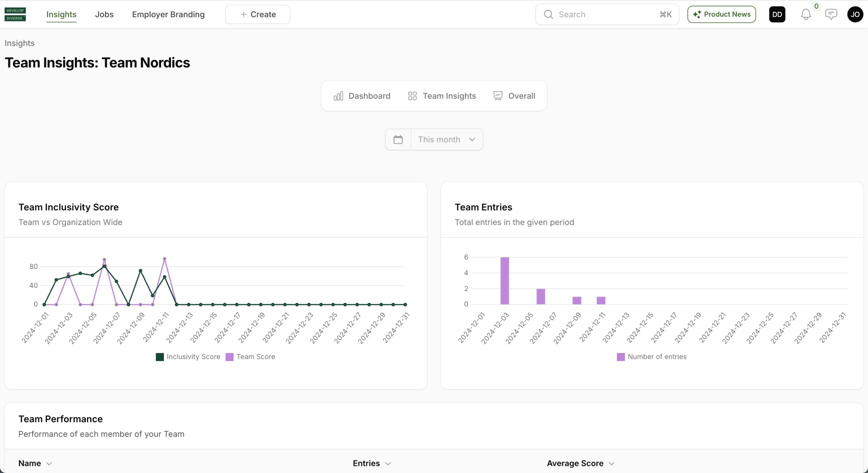
Task: Open the notifications bell
Action: [806, 14]
